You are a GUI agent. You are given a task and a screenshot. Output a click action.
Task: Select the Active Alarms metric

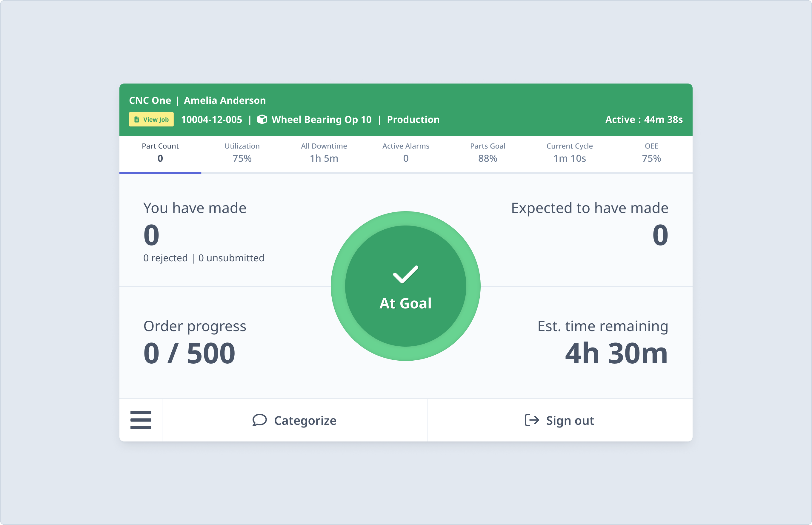click(406, 152)
